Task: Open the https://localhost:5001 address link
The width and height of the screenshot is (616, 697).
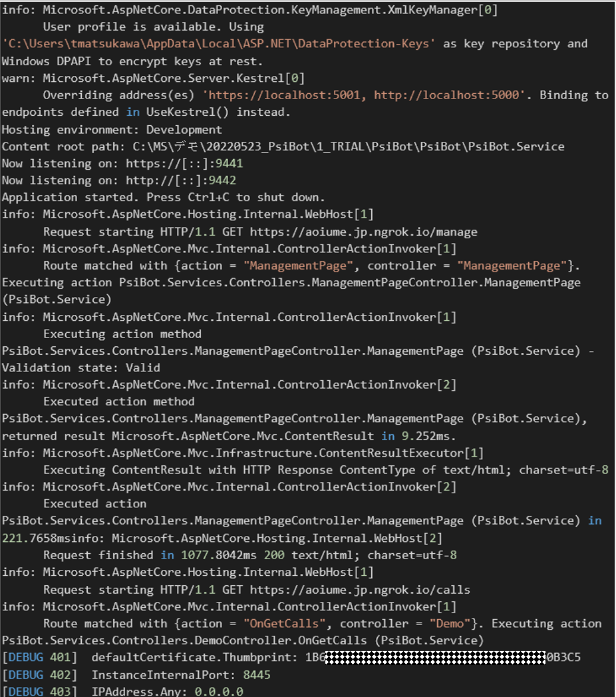Action: [x=284, y=95]
